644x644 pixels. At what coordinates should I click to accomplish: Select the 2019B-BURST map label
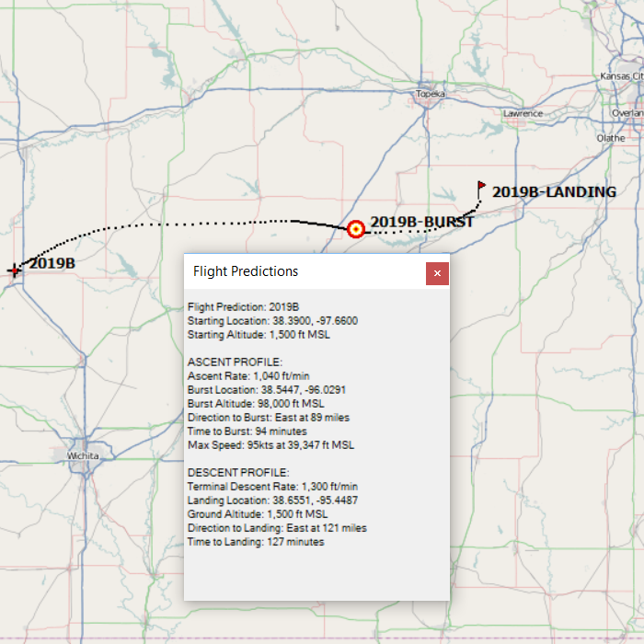tap(421, 222)
